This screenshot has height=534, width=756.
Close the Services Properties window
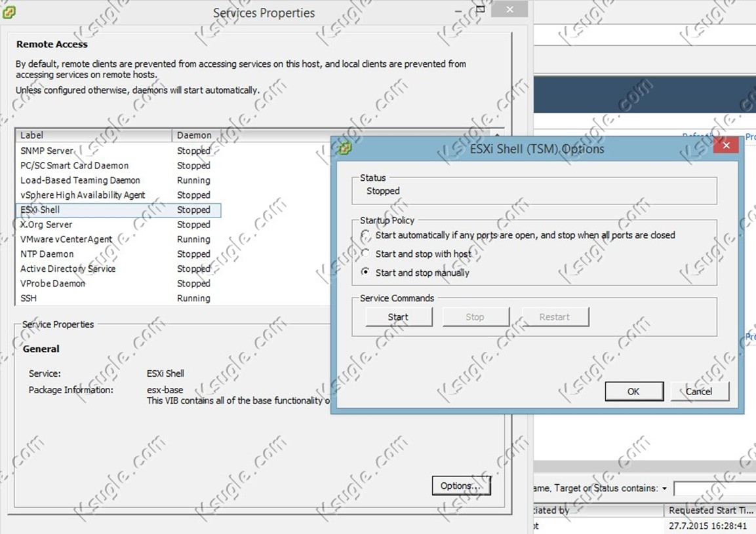pos(509,10)
